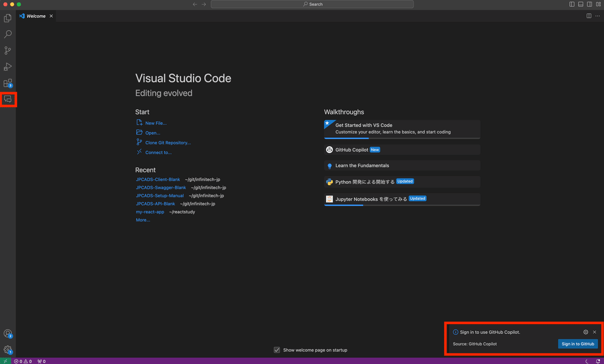Open the remote window status bar icon
This screenshot has width=604, height=364.
pos(5,361)
